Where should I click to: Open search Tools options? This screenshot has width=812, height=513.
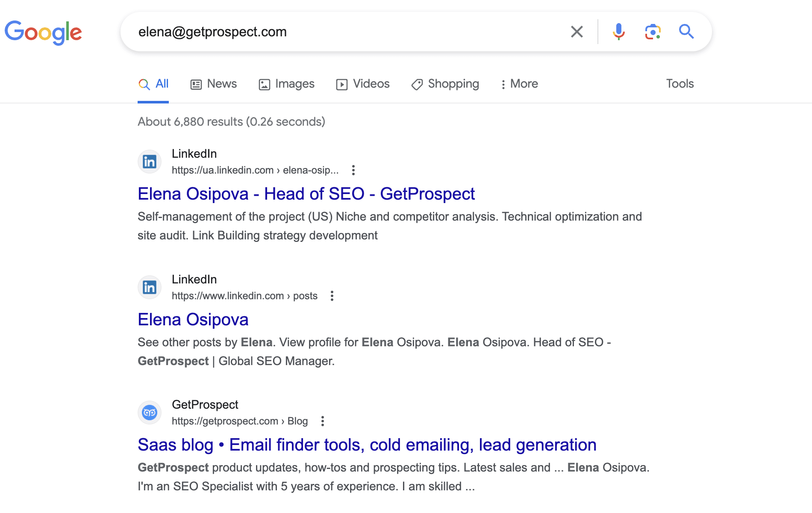pos(680,84)
